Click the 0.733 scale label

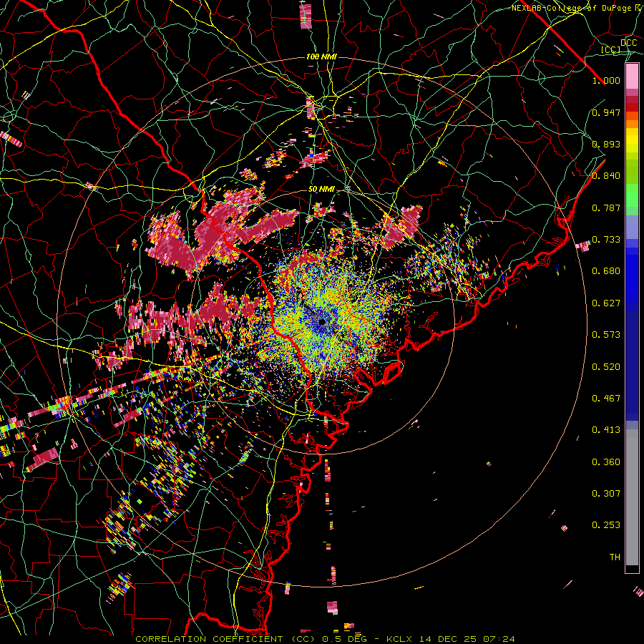tap(606, 240)
